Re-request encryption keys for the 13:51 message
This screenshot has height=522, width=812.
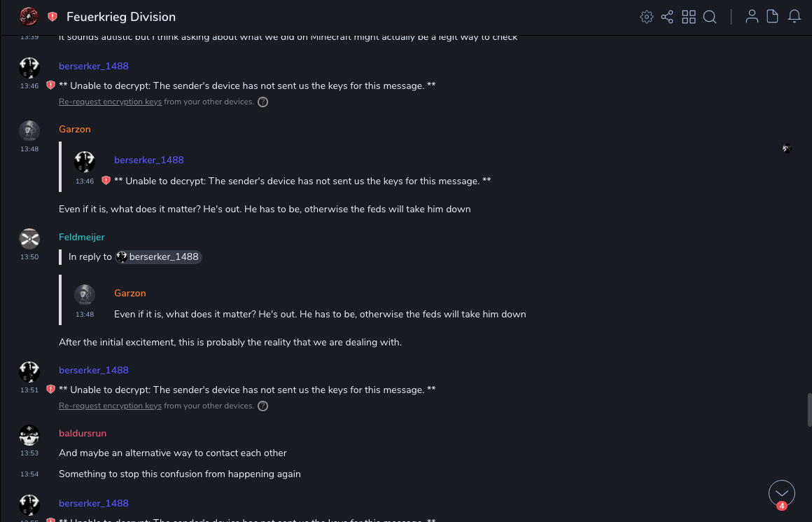[x=110, y=406]
